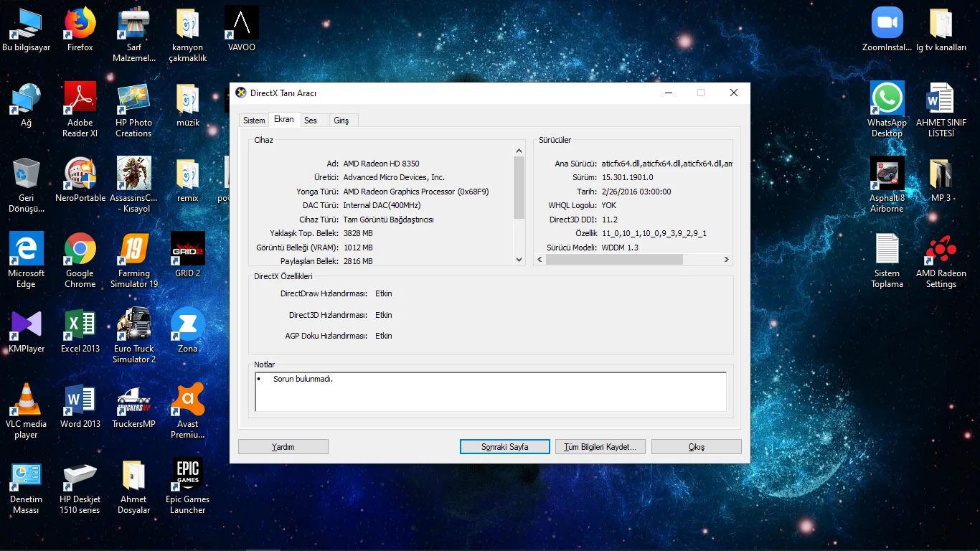Click Sürücüler horizontal scroll-left arrow
The width and height of the screenshot is (980, 551).
[x=540, y=260]
